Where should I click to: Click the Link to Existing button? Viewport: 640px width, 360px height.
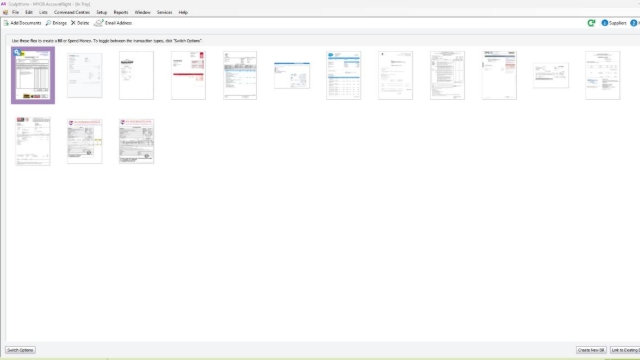(625, 350)
